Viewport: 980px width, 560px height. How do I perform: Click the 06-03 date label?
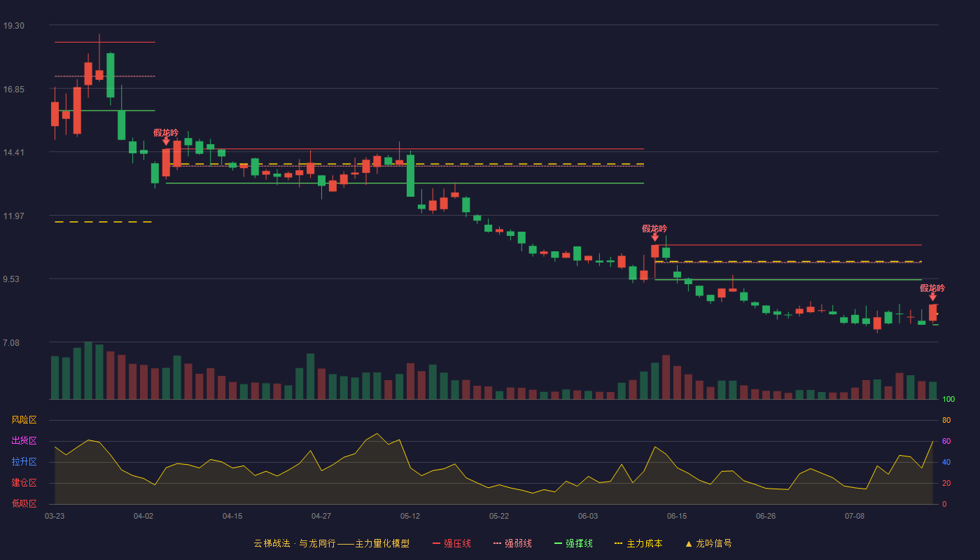point(588,516)
